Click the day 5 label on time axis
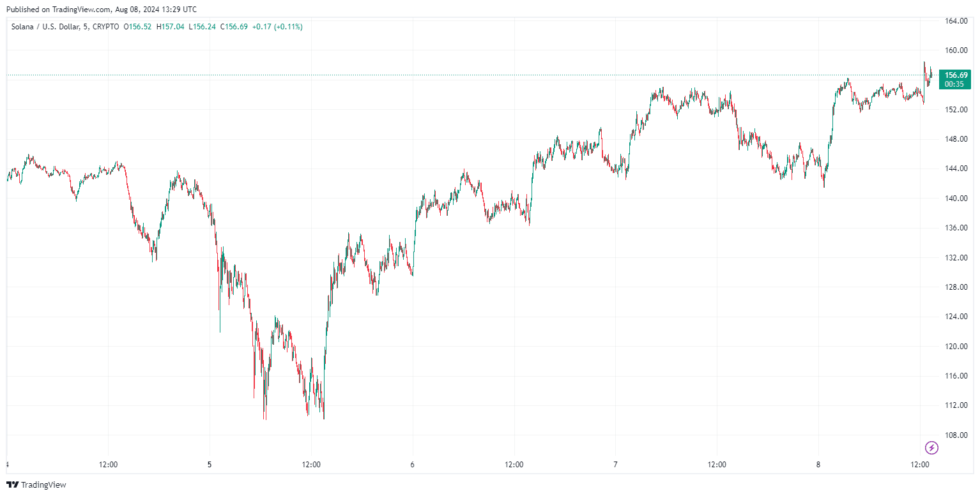The width and height of the screenshot is (980, 496). pos(210,465)
